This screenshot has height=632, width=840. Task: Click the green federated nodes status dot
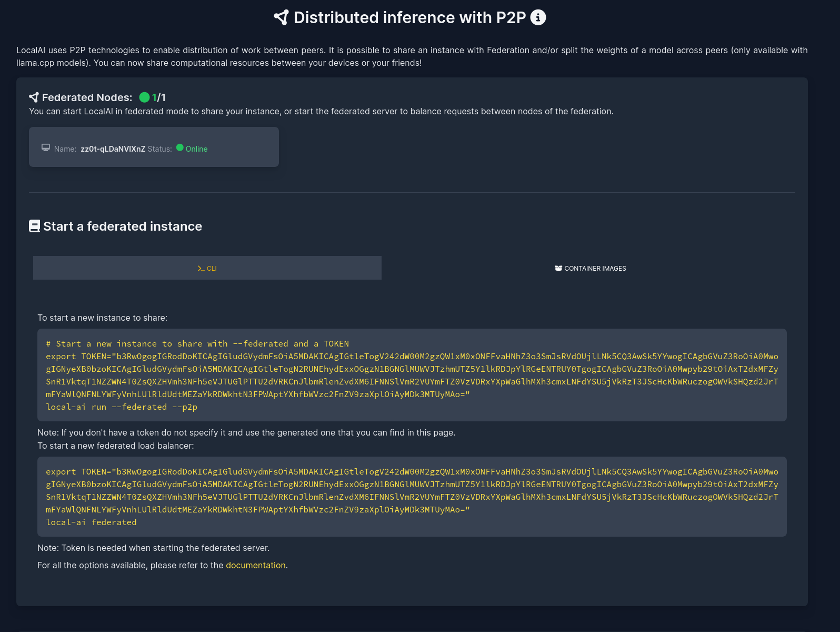coord(144,97)
